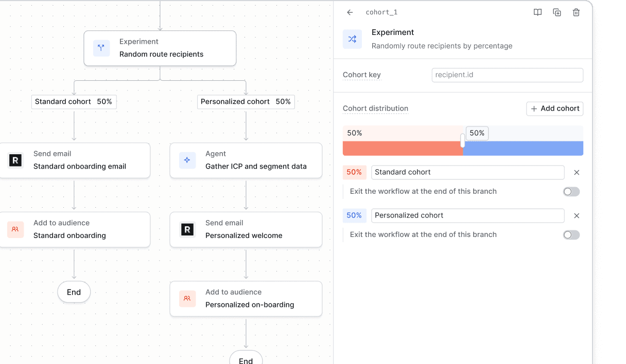626x364 pixels.
Task: Click the Personalized cohort 50% branch label
Action: (246, 102)
